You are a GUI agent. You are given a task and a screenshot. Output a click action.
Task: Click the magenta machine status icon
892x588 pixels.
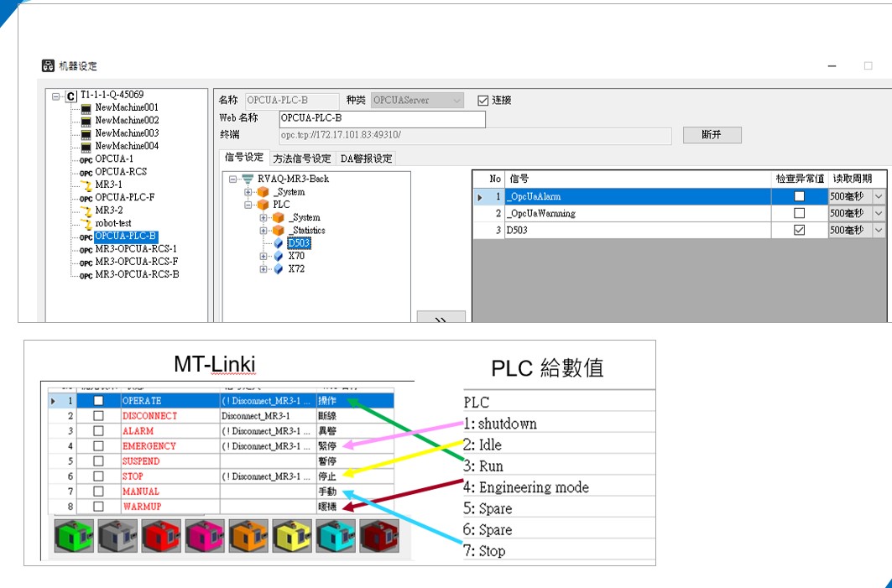(x=205, y=535)
